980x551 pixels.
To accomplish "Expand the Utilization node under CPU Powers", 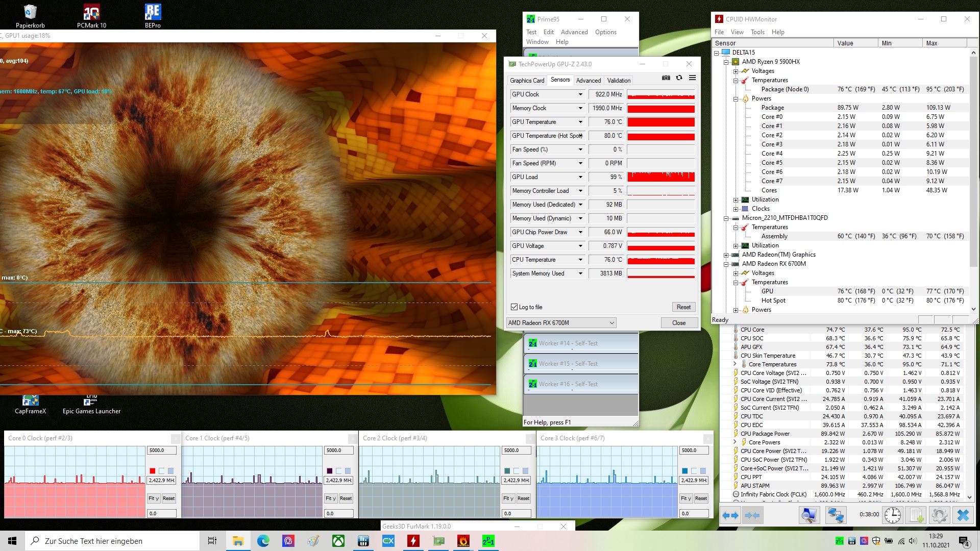I will point(736,199).
